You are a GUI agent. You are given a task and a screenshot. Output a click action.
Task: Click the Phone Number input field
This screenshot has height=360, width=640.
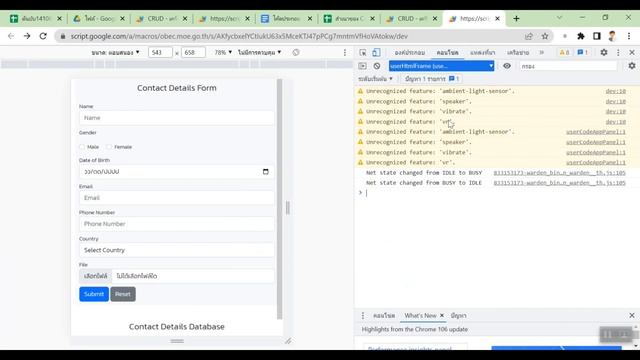click(177, 224)
